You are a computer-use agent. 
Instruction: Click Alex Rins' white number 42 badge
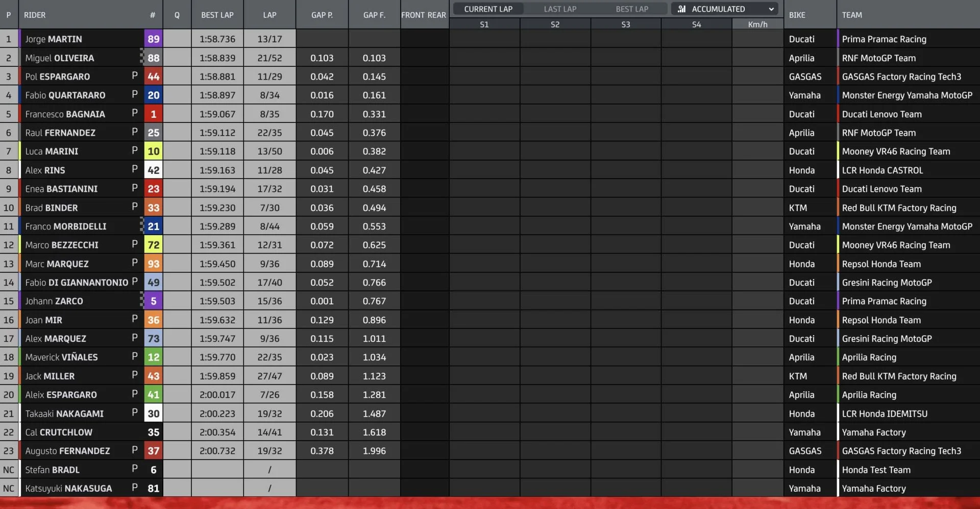[153, 170]
